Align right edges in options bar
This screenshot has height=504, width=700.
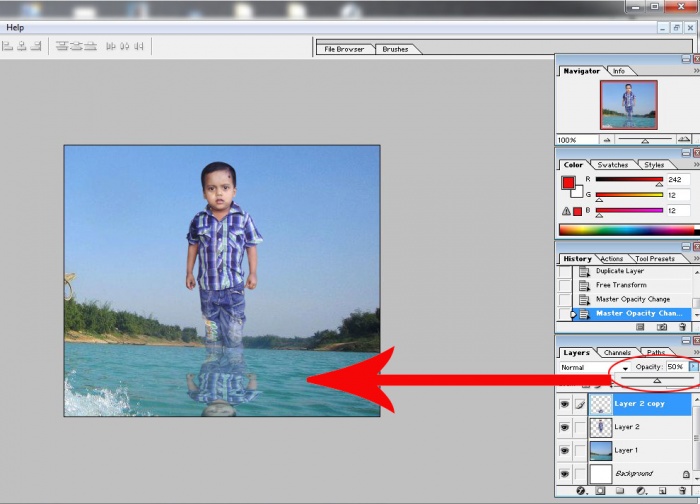tap(36, 46)
